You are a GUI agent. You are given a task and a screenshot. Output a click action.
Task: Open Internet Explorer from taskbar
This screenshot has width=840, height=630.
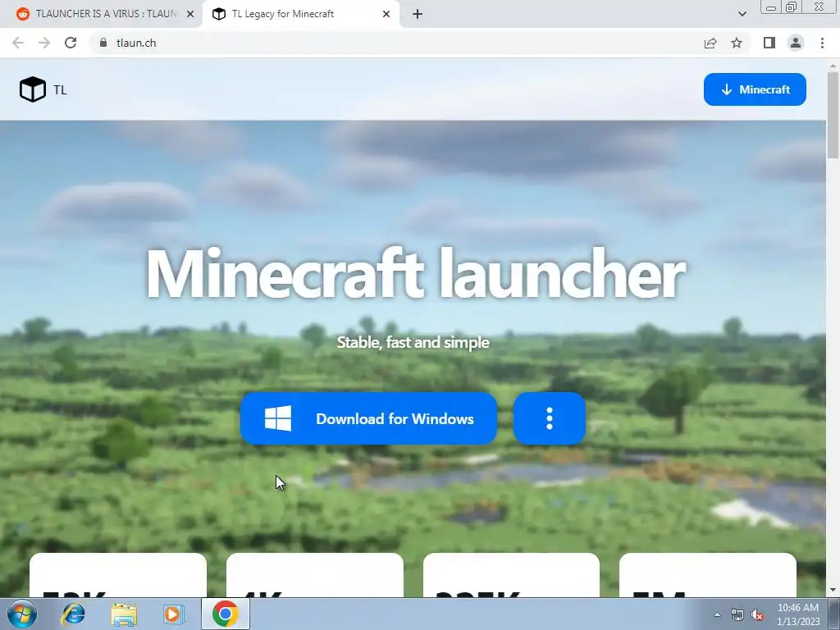coord(73,614)
